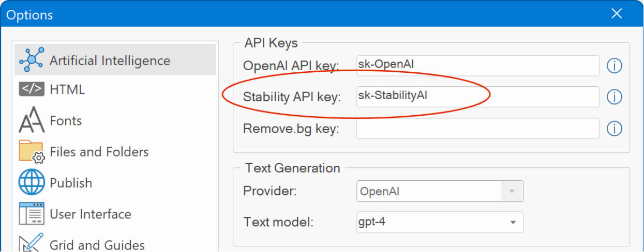The height and width of the screenshot is (252, 644).
Task: Expand the Provider dropdown arrow
Action: [x=512, y=191]
